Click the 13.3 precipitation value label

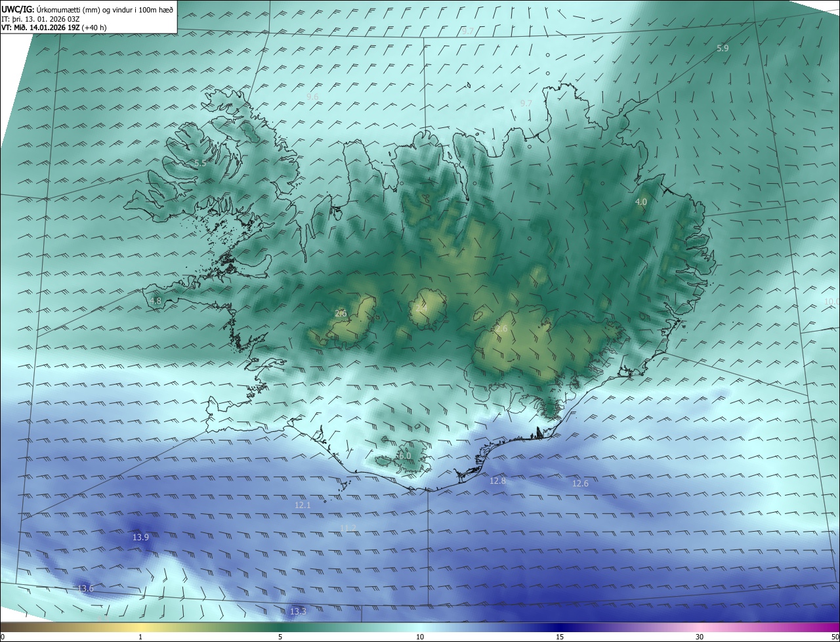[x=297, y=611]
